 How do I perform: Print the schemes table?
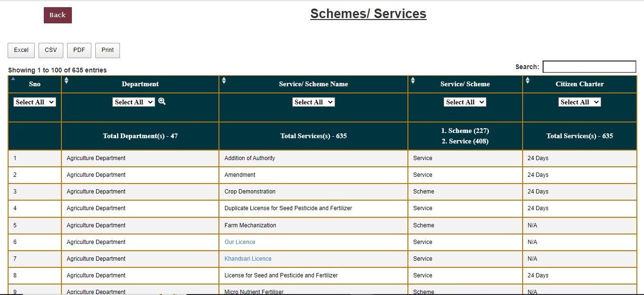tap(108, 51)
